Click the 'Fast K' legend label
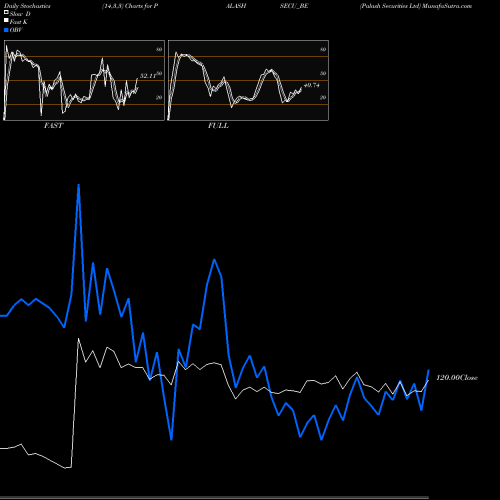This screenshot has width=500, height=500. pos(19,22)
